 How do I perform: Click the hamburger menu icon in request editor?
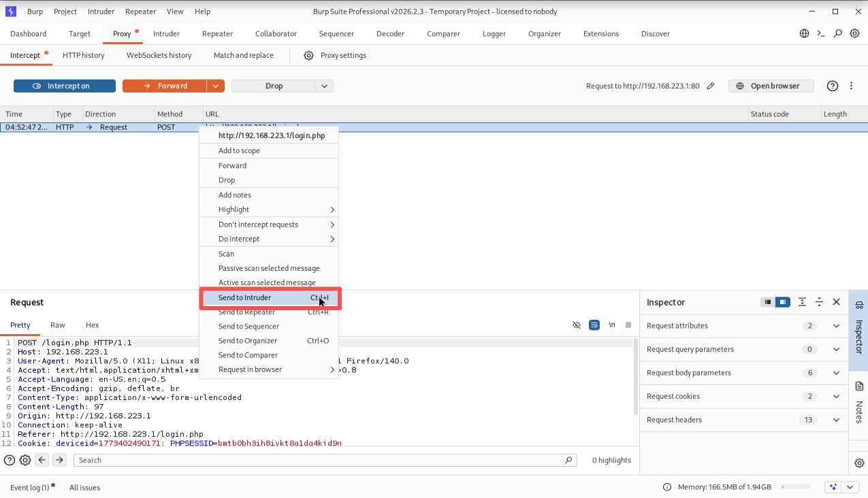click(x=628, y=325)
